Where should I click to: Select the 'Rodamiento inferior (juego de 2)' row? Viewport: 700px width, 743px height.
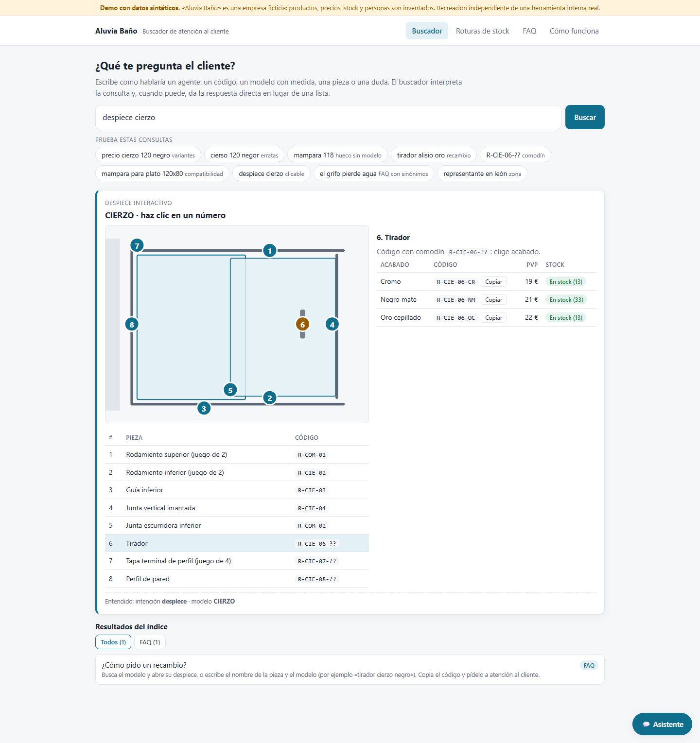237,472
